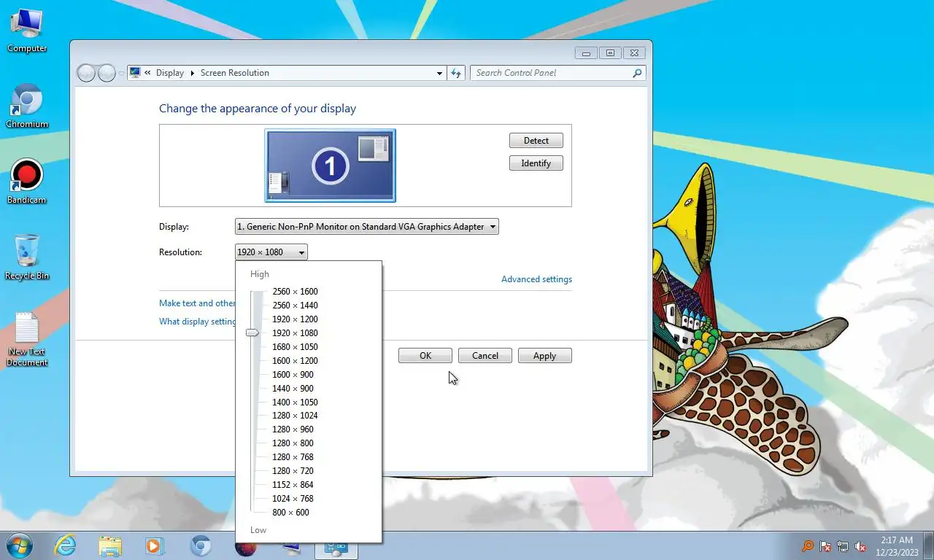Open 'Make text and other items' link
Screen dimensions: 934x560
197,303
